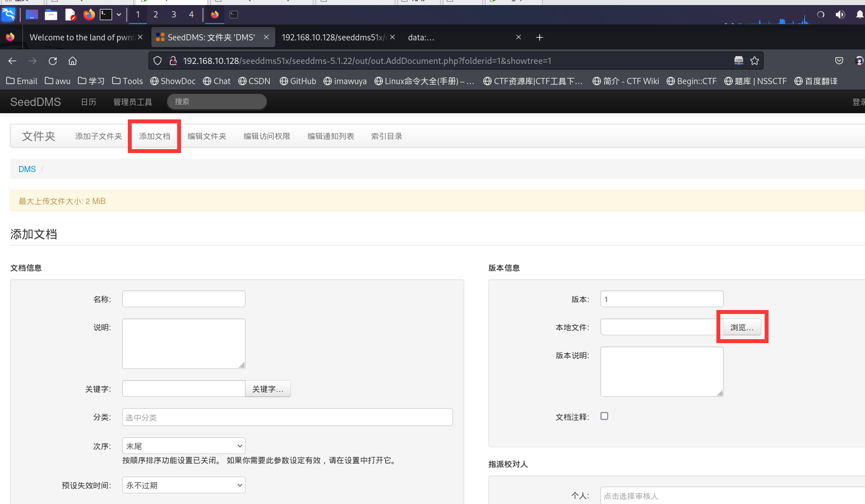This screenshot has height=504, width=865.
Task: Open the ShowDoc bookmark
Action: pos(173,81)
